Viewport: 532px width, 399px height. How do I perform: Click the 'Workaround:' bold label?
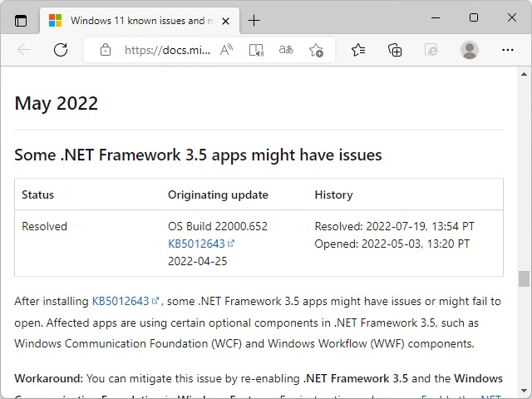pos(48,378)
